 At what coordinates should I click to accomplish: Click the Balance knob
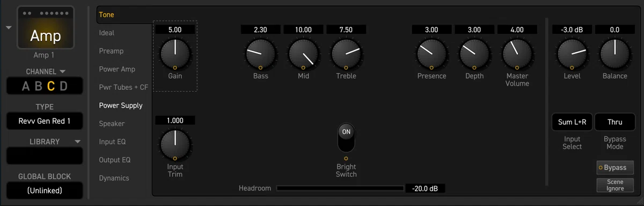coord(615,53)
